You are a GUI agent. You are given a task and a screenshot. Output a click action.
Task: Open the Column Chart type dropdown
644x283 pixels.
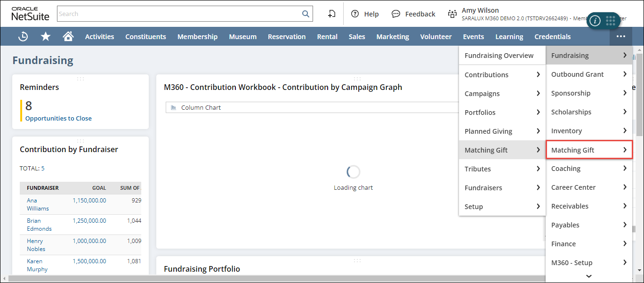coord(311,107)
